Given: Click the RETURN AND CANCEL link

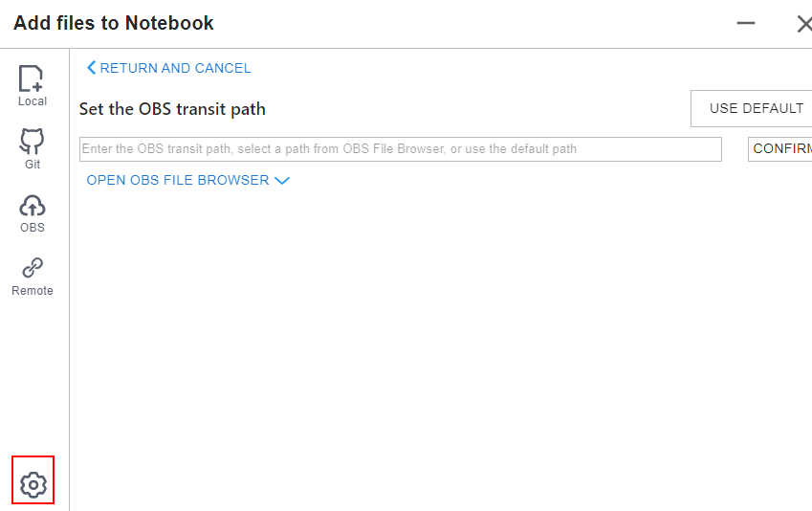Looking at the screenshot, I should (175, 68).
